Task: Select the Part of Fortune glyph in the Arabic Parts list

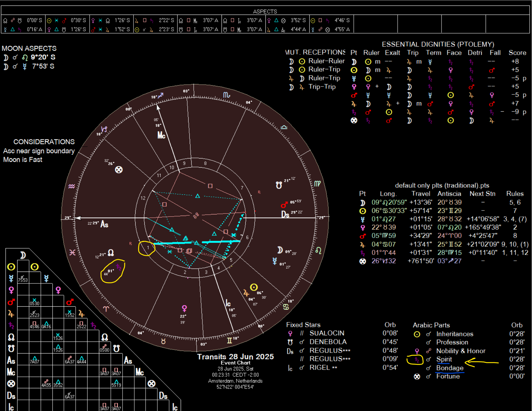Action: [417, 377]
